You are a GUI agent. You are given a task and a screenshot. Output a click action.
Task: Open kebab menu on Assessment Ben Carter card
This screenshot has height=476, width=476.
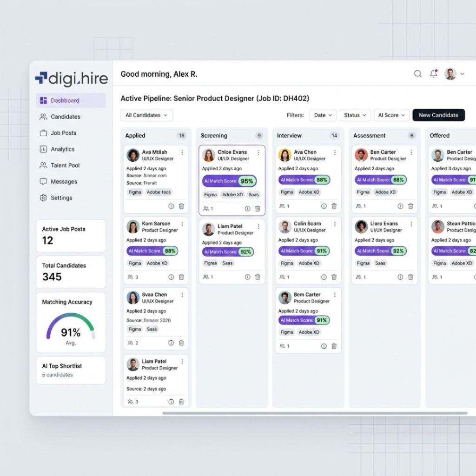click(x=411, y=152)
